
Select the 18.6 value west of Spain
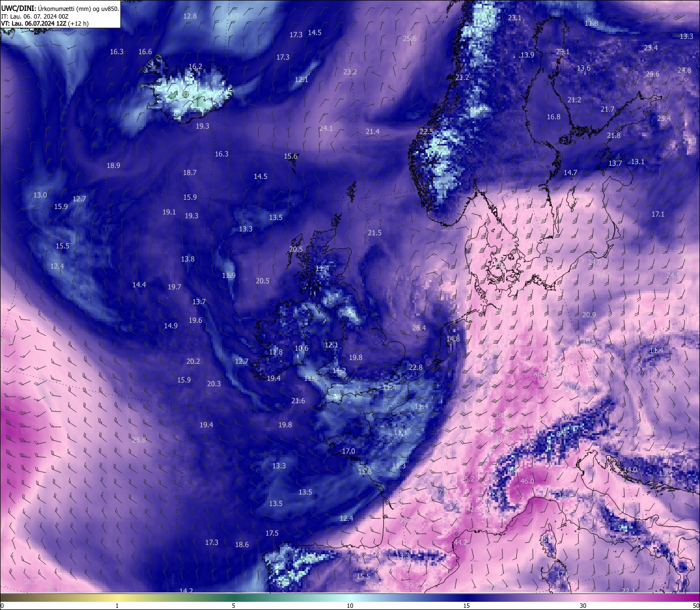242,544
